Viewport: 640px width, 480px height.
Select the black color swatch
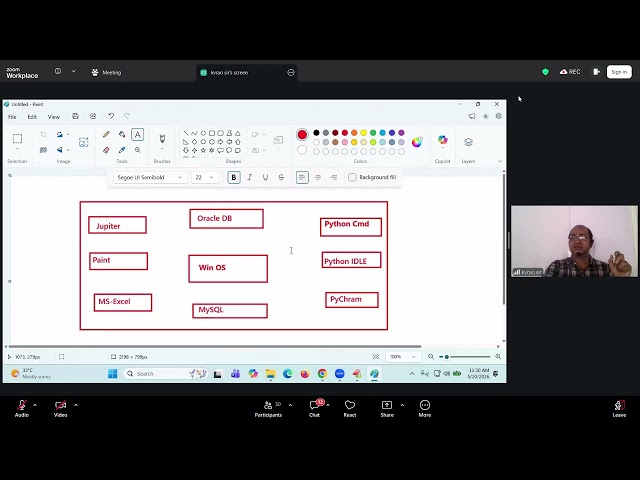tap(316, 133)
